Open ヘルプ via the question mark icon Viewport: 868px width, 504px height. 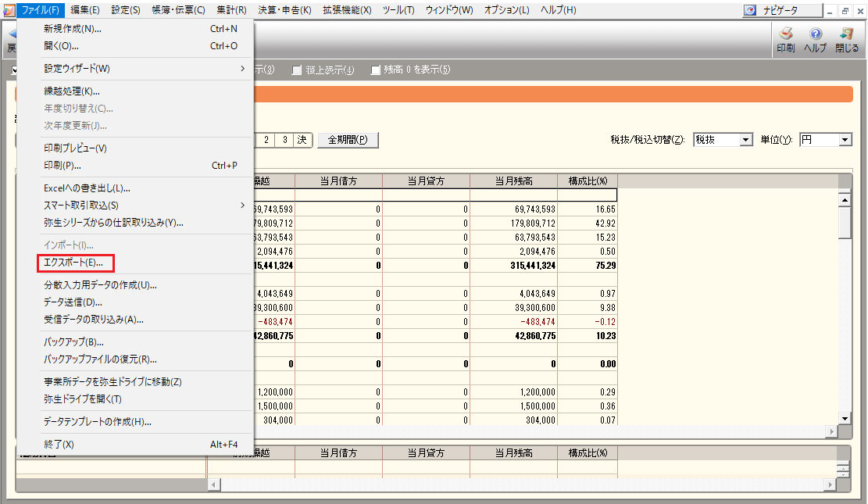(816, 34)
